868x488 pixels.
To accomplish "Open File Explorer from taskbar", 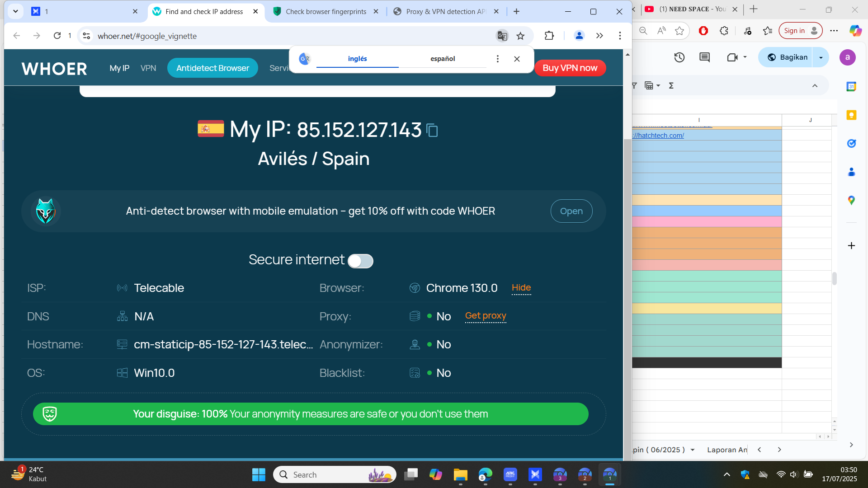I will (460, 474).
